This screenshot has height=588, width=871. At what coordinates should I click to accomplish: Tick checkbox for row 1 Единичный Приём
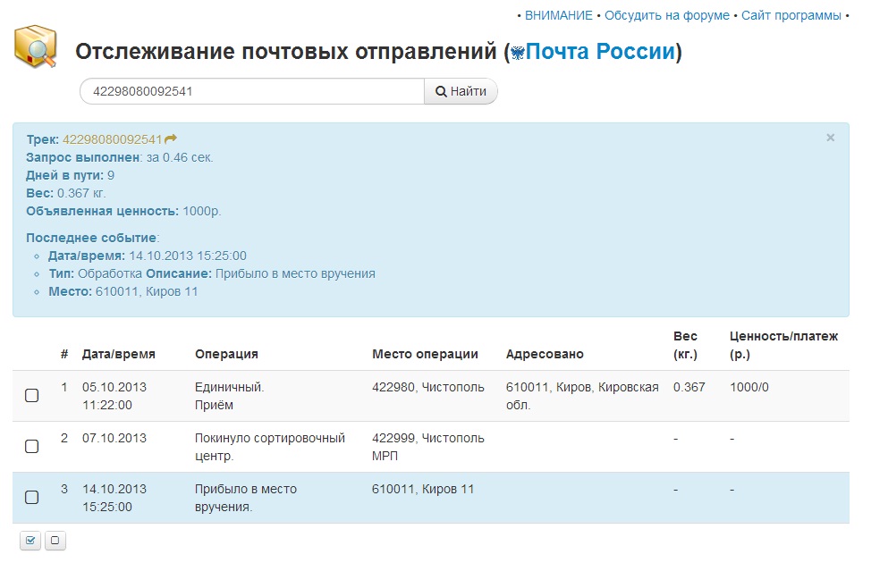[x=31, y=395]
